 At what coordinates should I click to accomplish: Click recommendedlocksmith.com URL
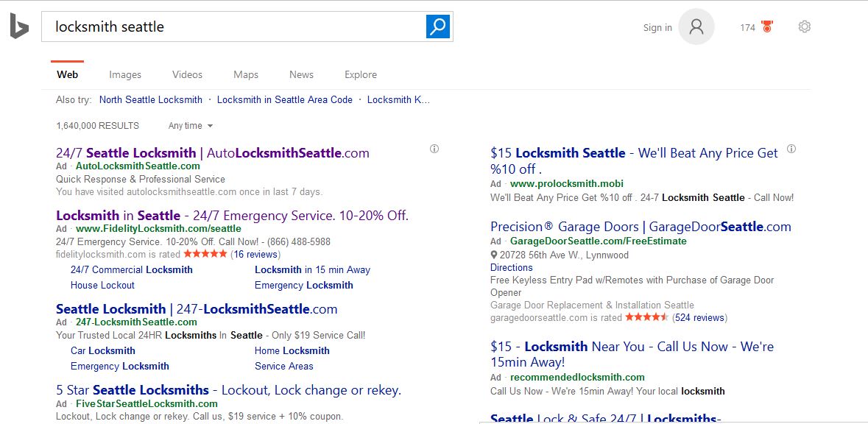pyautogui.click(x=577, y=378)
